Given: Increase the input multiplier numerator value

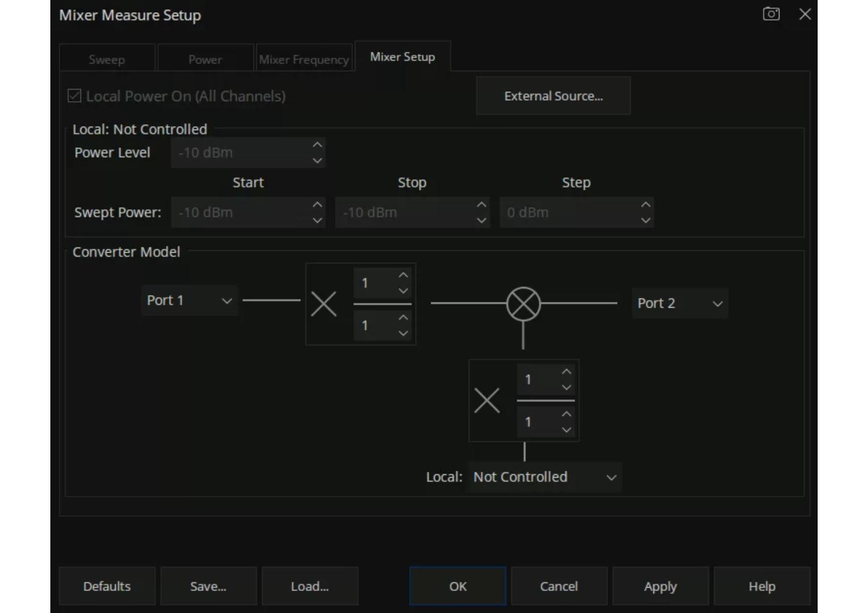Looking at the screenshot, I should (x=403, y=275).
